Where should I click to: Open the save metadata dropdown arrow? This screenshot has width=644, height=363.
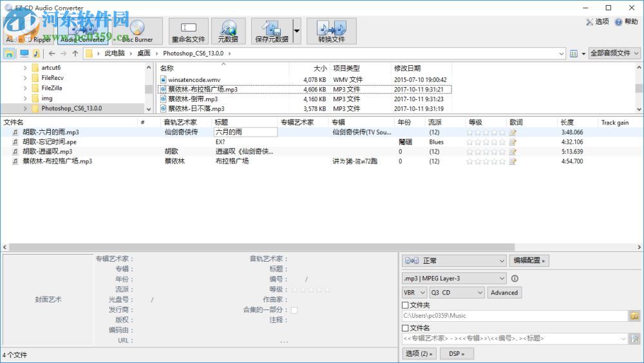[x=296, y=31]
